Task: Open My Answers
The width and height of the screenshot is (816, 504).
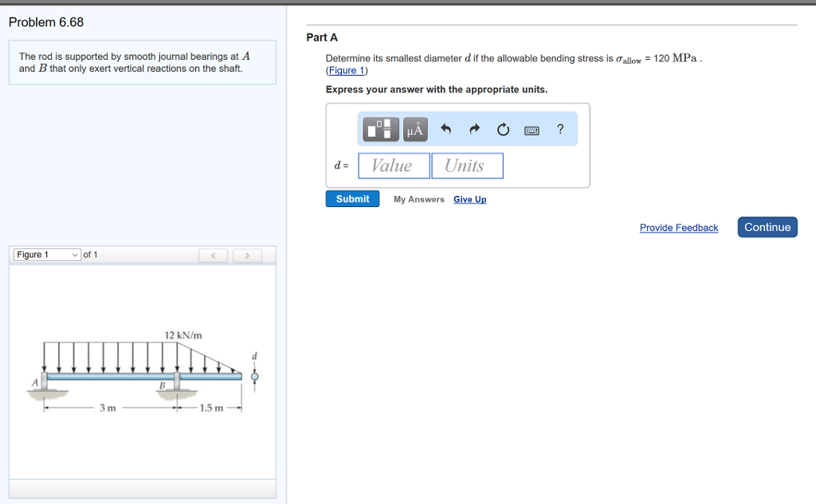Action: 419,199
